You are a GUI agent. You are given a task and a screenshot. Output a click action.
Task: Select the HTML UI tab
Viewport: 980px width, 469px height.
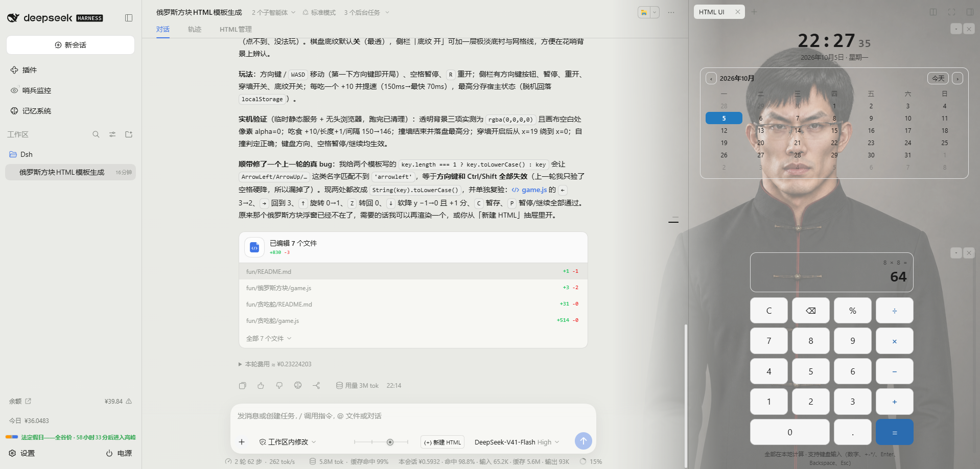coord(712,12)
